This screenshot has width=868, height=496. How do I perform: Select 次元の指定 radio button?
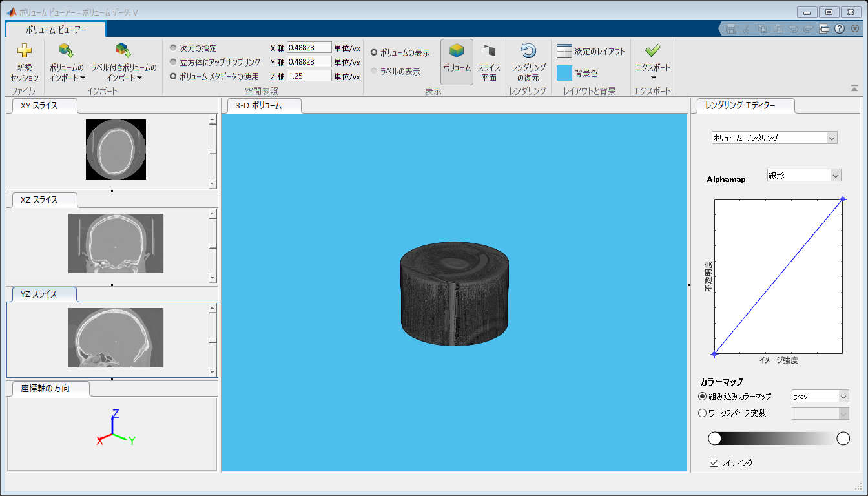[173, 48]
